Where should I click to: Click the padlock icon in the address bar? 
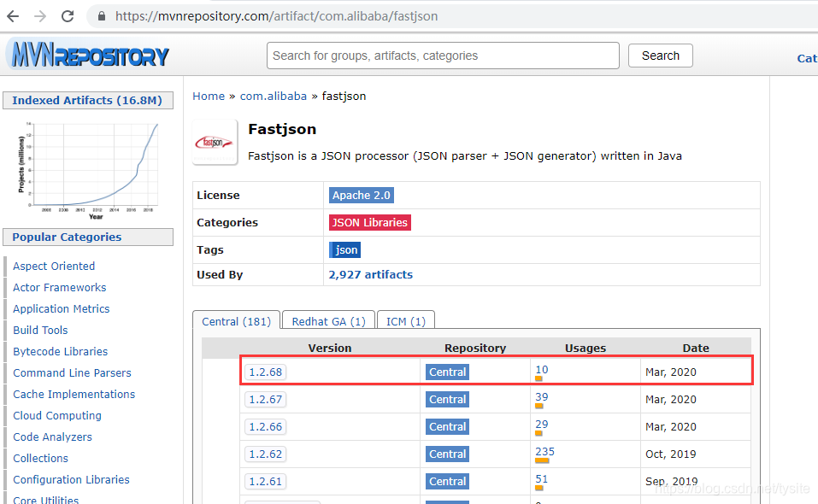click(101, 15)
